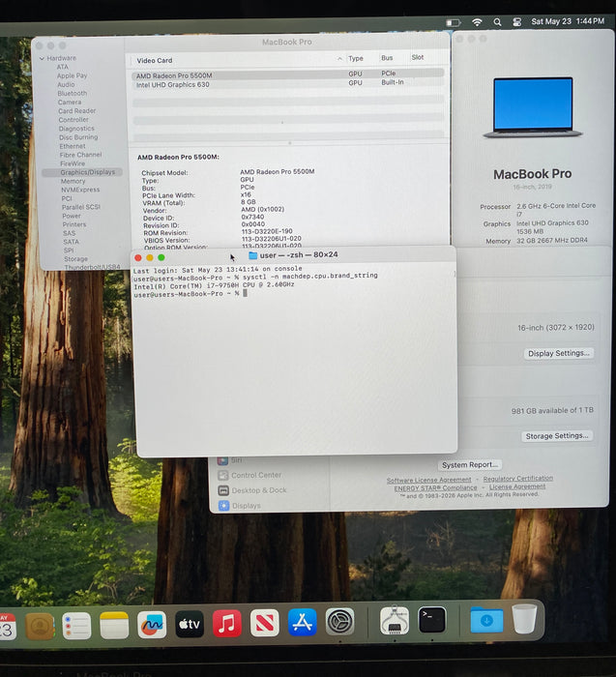The height and width of the screenshot is (677, 616).
Task: Click Displays icon in Settings sidebar
Action: (223, 506)
